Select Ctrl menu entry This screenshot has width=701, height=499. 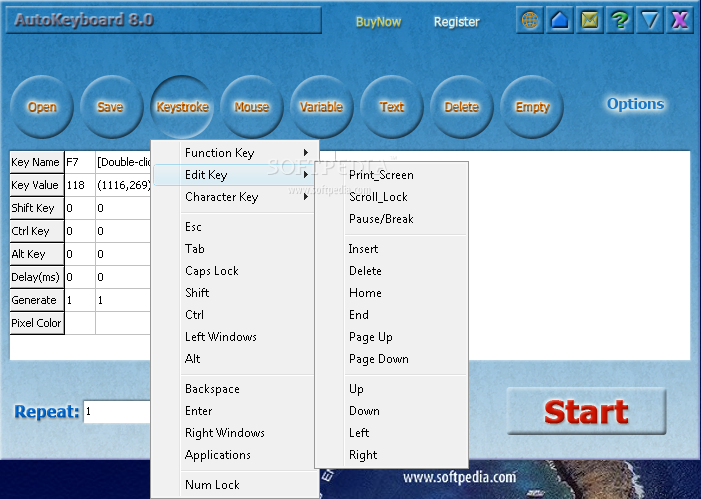(235, 315)
